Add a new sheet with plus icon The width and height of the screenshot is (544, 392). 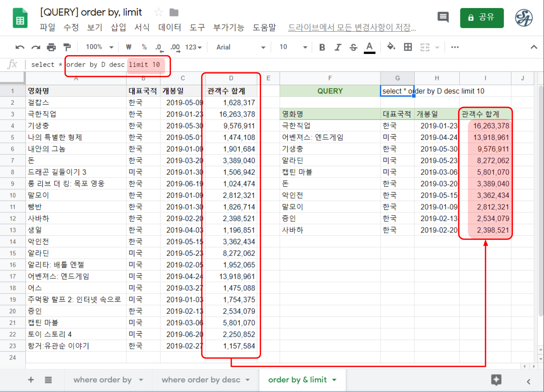click(31, 380)
